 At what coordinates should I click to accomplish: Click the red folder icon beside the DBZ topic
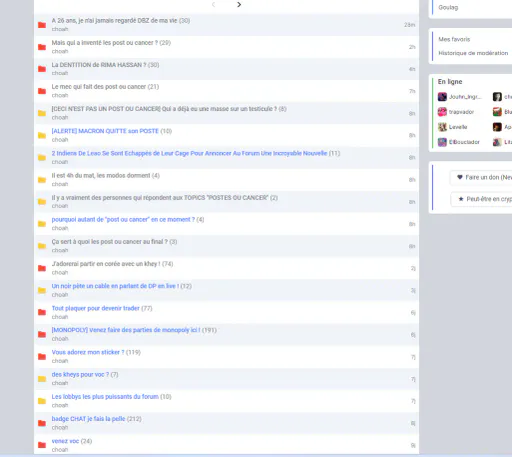(42, 25)
